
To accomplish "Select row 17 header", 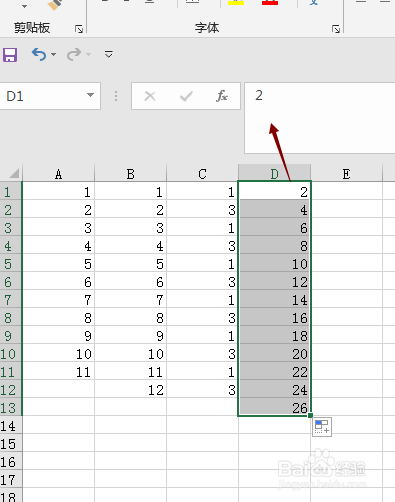I will (11, 480).
